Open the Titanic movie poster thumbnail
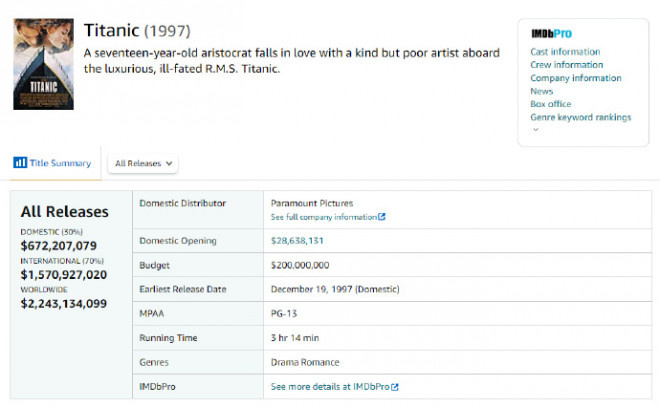660x407 pixels. [x=43, y=65]
